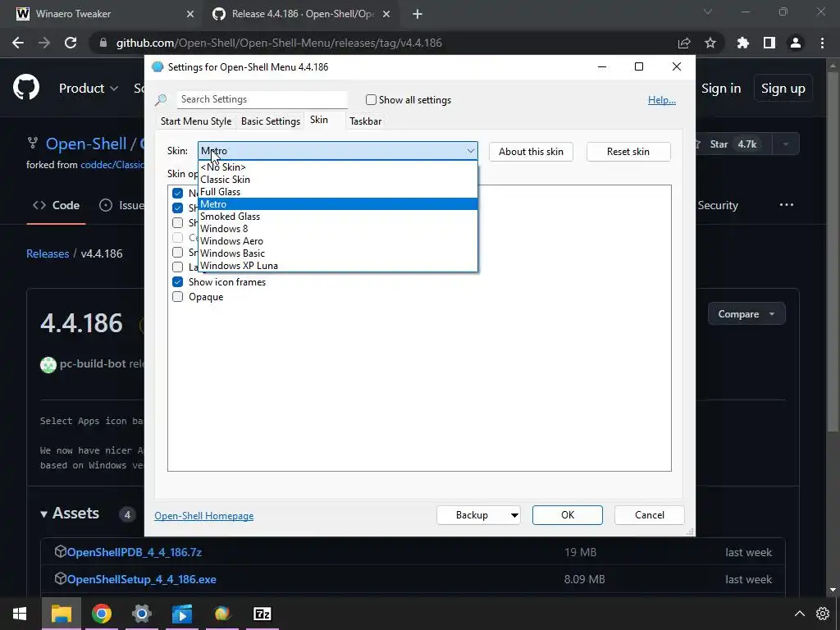Check the third skin option checkbox

click(x=177, y=222)
